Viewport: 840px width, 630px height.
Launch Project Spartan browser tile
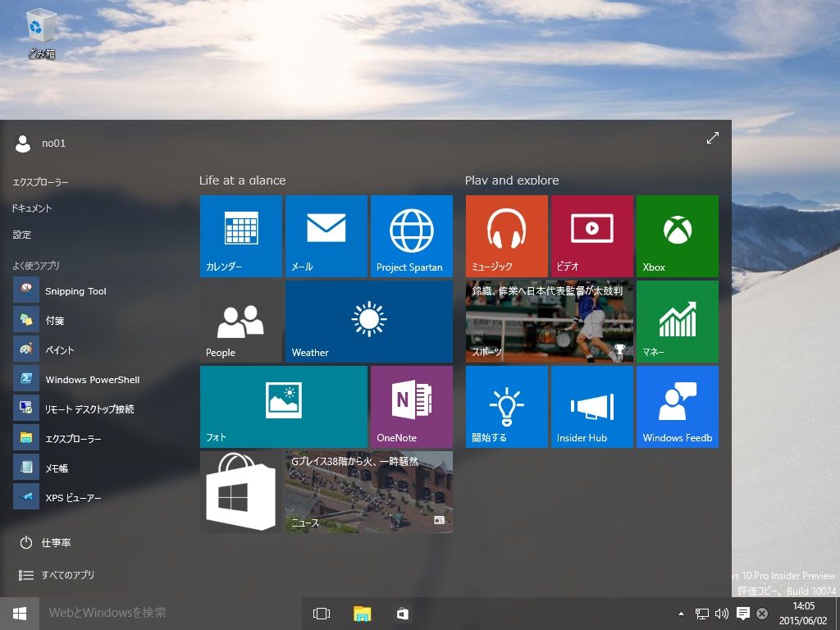pos(412,236)
